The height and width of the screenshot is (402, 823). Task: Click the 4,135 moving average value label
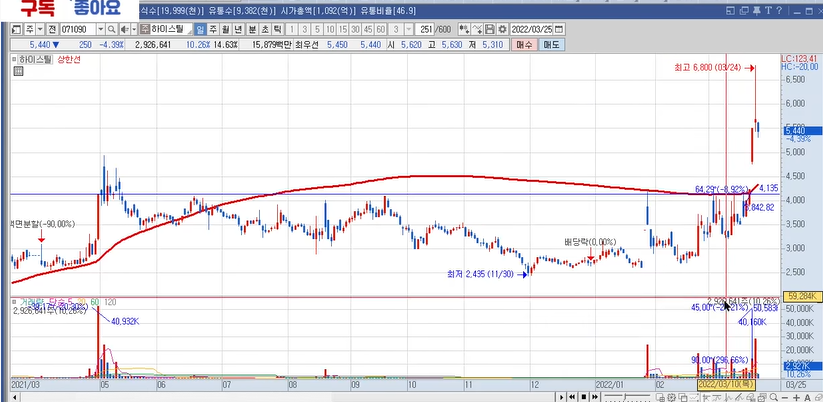(769, 188)
